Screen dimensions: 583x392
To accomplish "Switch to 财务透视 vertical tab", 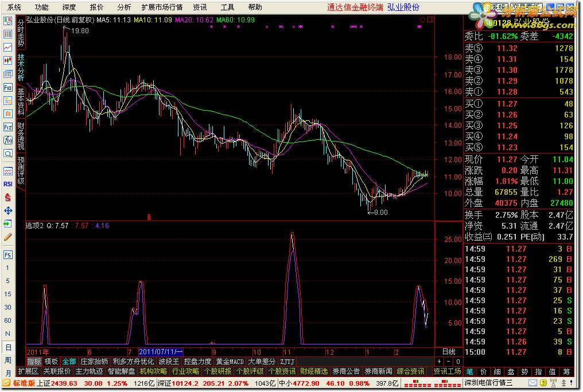I will point(21,135).
